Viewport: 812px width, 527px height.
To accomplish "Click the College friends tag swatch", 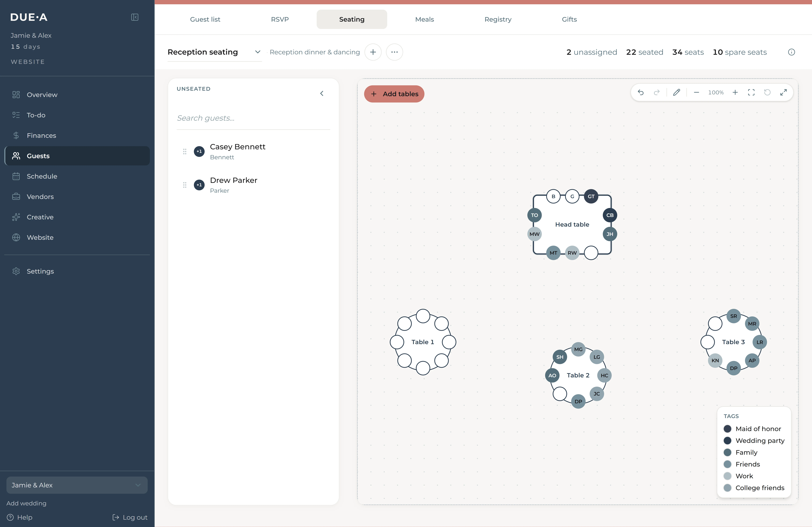I will (x=727, y=488).
